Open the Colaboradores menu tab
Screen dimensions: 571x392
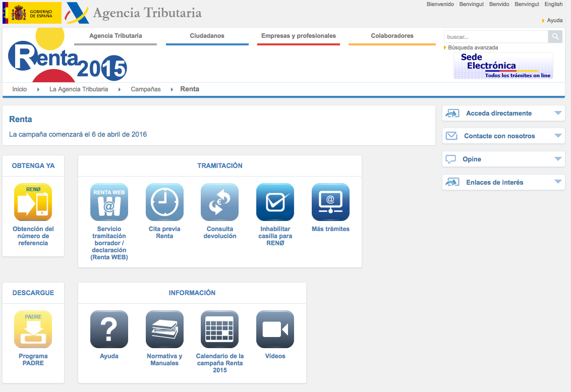point(392,36)
